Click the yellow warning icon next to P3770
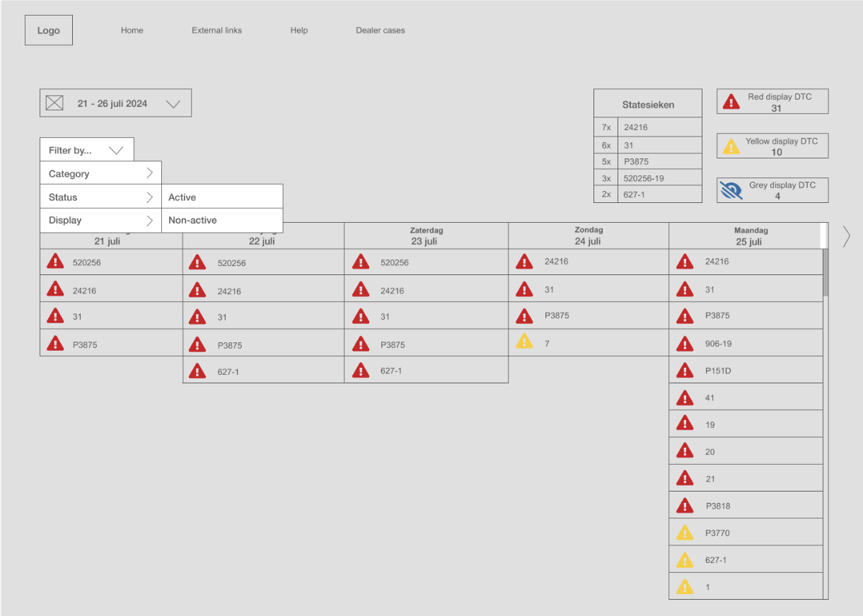The image size is (863, 616). 684,533
